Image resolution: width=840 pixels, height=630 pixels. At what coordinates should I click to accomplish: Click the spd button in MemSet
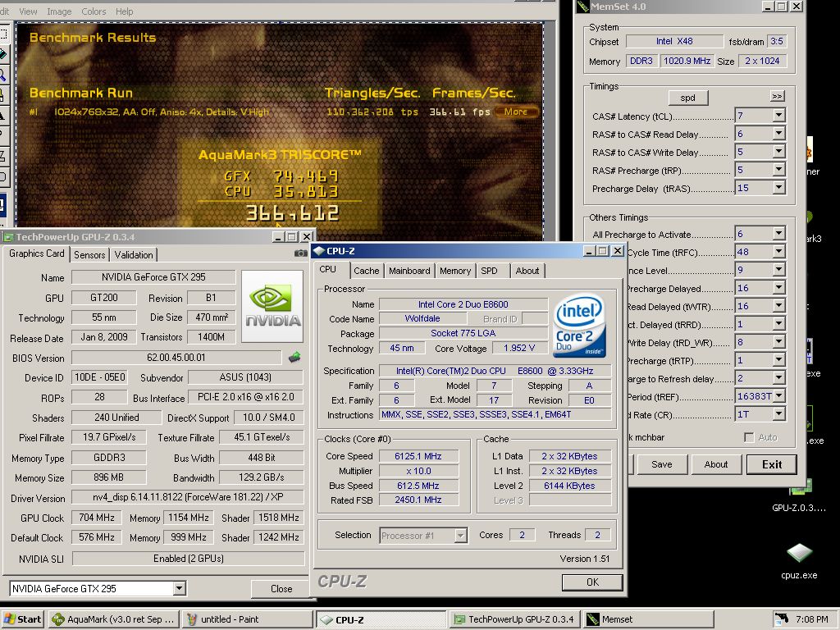pos(688,98)
